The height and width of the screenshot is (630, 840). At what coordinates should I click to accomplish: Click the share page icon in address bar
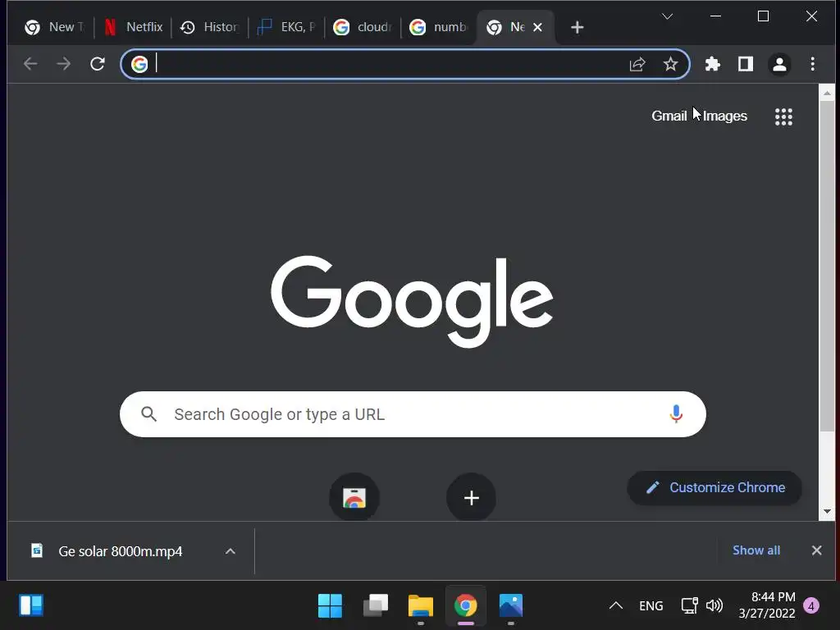[637, 64]
